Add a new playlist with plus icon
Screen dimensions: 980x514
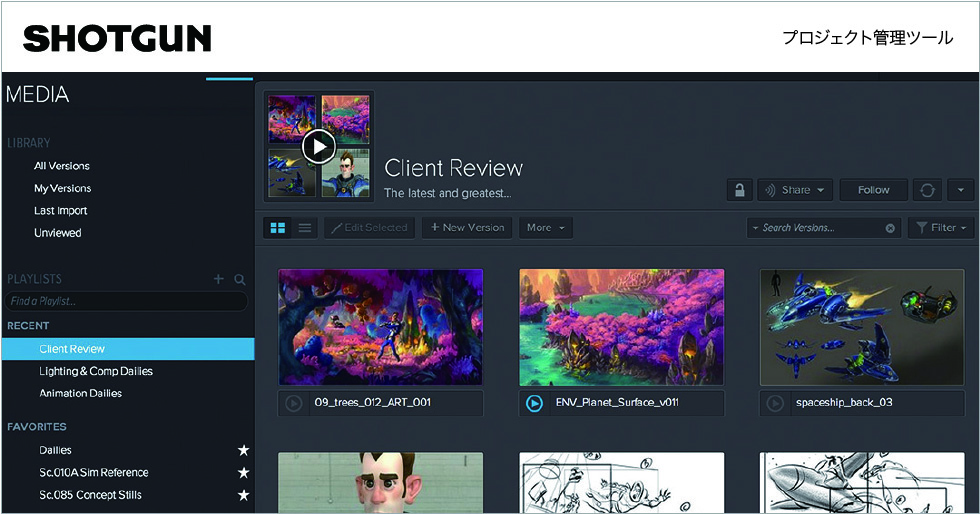pos(218,279)
